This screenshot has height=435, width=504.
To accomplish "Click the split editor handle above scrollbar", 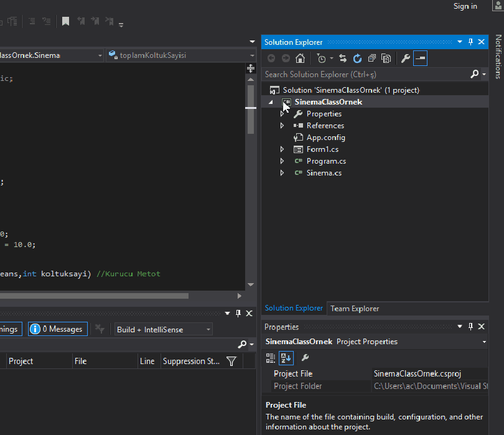I will point(251,68).
